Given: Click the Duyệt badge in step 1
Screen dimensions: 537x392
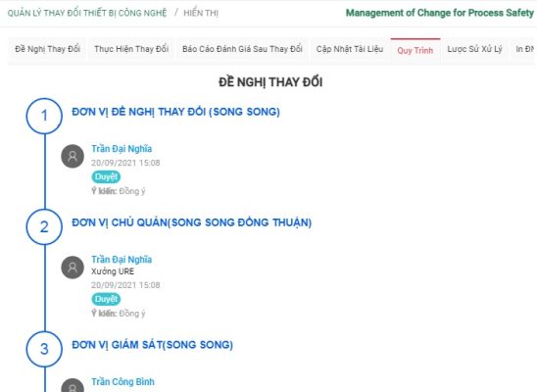Looking at the screenshot, I should [106, 177].
